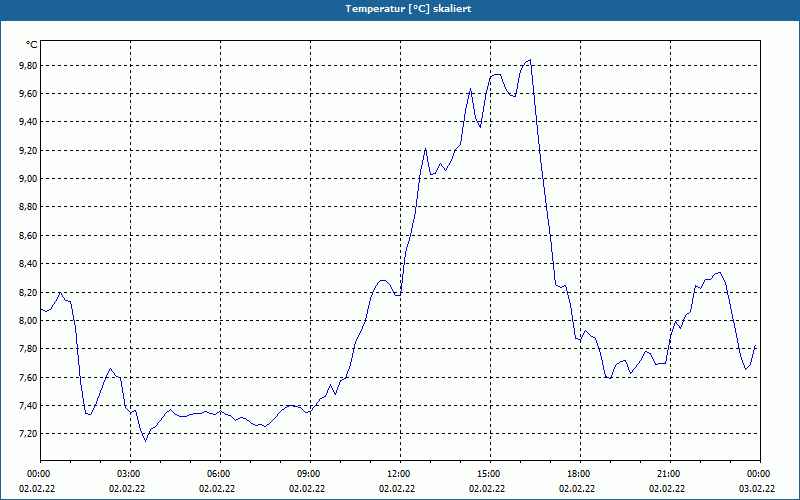Viewport: 800px width, 500px height.
Task: Click the 8,00 y-axis label
Action: 28,320
